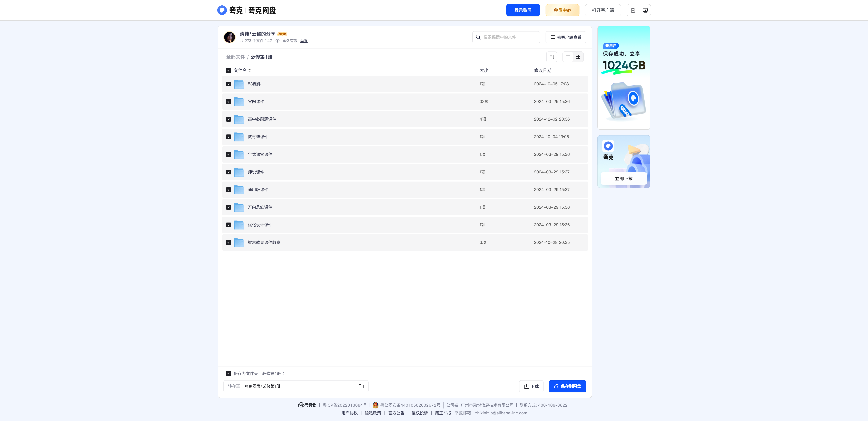Click the SVIP badge

click(x=282, y=34)
